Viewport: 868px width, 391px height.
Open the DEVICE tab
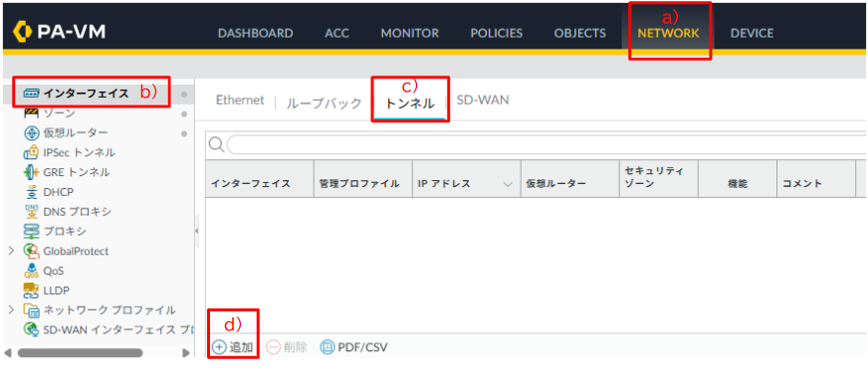(x=752, y=33)
